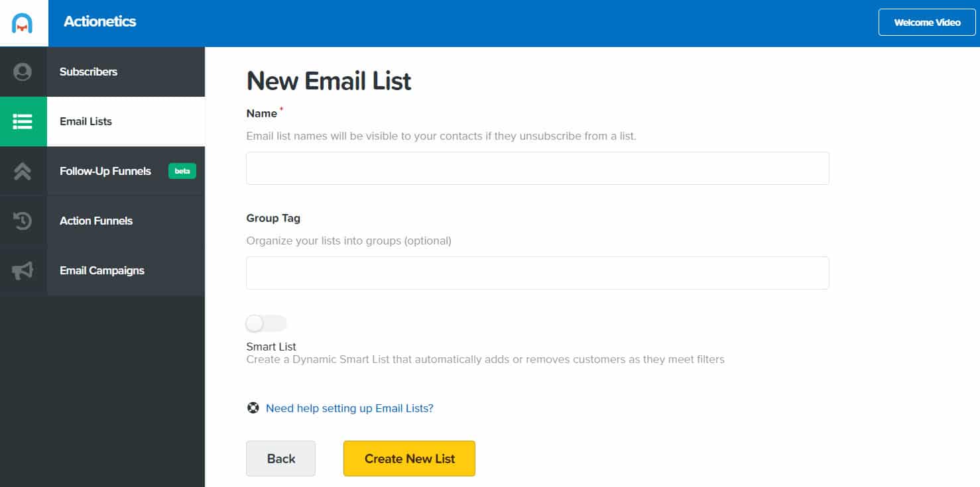This screenshot has width=980, height=487.
Task: Focus the Name input field
Action: 538,168
